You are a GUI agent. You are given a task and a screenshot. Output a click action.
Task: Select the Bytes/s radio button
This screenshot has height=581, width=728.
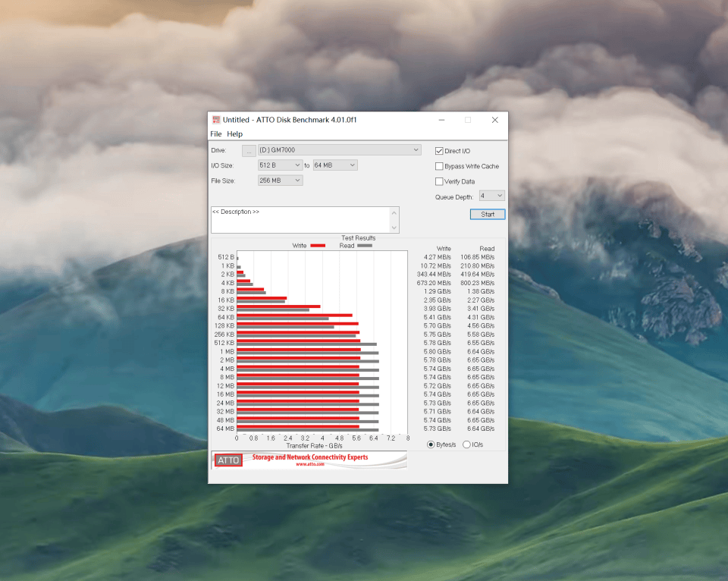click(431, 444)
